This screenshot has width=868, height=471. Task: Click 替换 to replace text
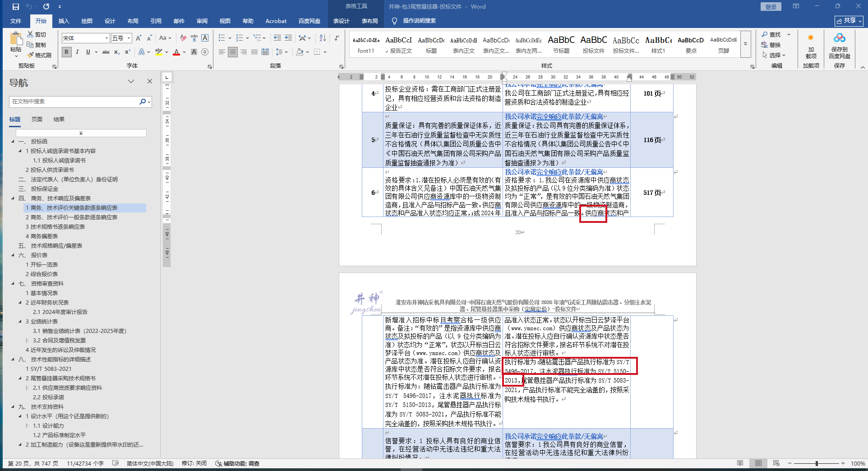(771, 45)
